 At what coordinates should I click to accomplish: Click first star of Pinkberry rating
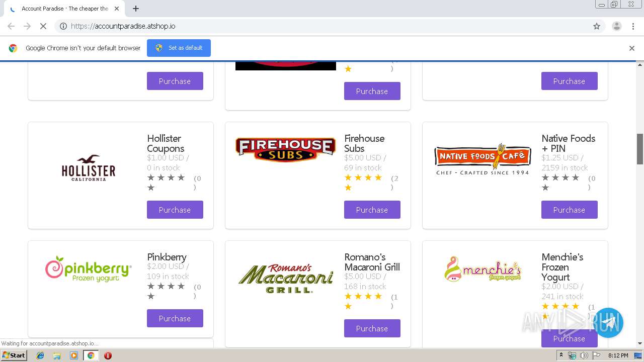151,286
